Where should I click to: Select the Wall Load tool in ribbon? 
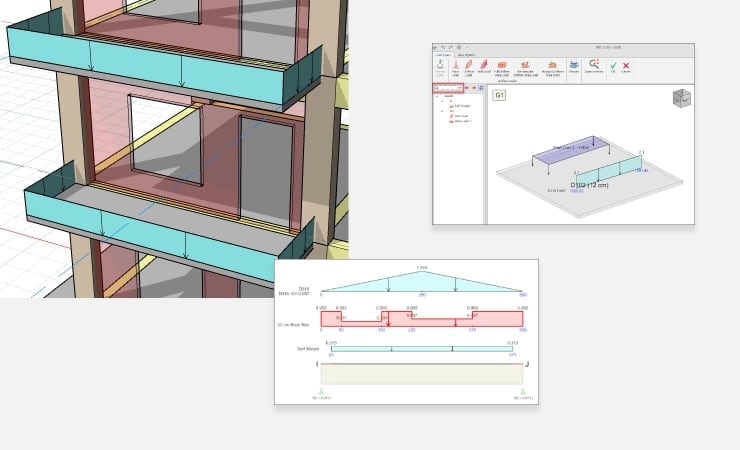coord(484,67)
